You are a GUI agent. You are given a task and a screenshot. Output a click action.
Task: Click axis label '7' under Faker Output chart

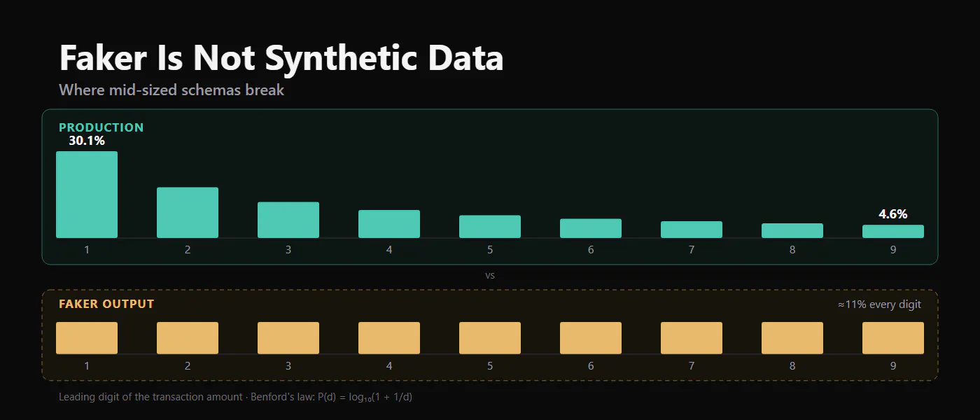[692, 366]
